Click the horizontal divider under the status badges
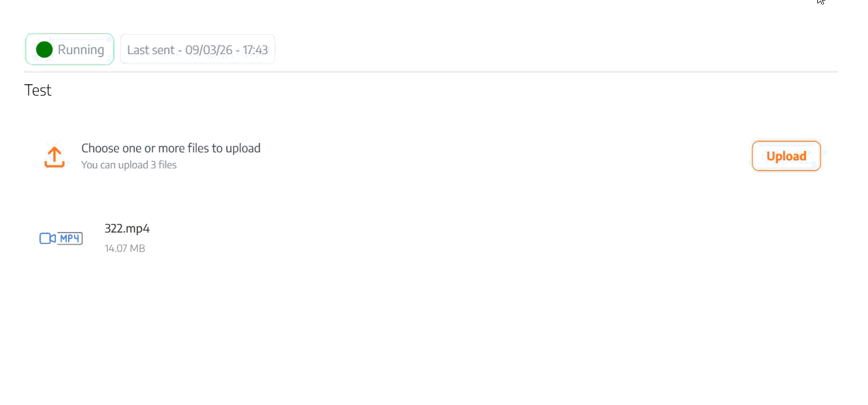This screenshot has height=405, width=868. 431,72
